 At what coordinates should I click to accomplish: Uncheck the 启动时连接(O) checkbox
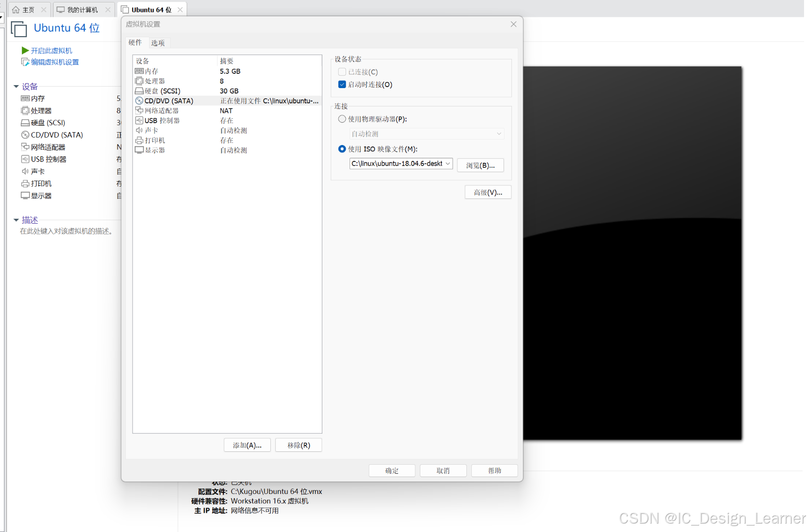tap(342, 84)
